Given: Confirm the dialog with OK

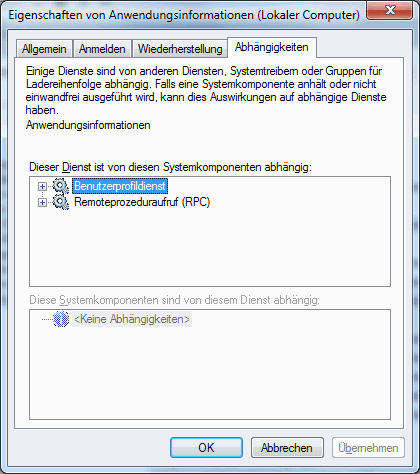Looking at the screenshot, I should pos(206,448).
